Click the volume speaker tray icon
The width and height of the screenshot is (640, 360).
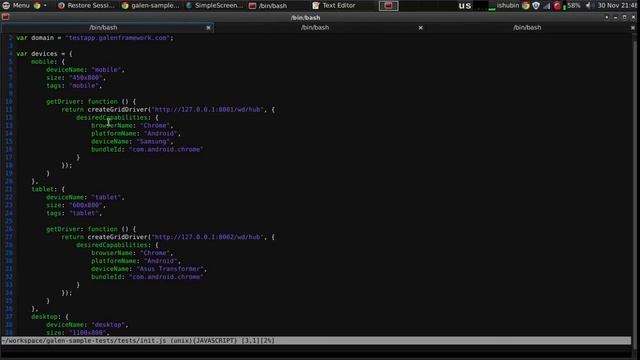[x=588, y=6]
